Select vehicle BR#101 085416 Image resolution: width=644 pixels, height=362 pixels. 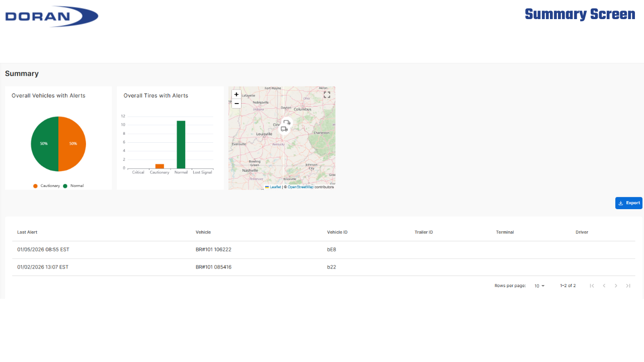tap(213, 267)
